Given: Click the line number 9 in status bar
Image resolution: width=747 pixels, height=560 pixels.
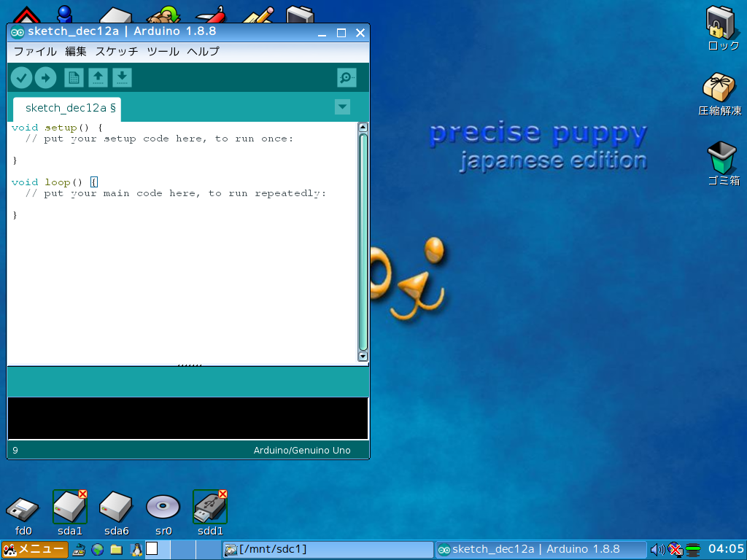Looking at the screenshot, I should pos(15,451).
